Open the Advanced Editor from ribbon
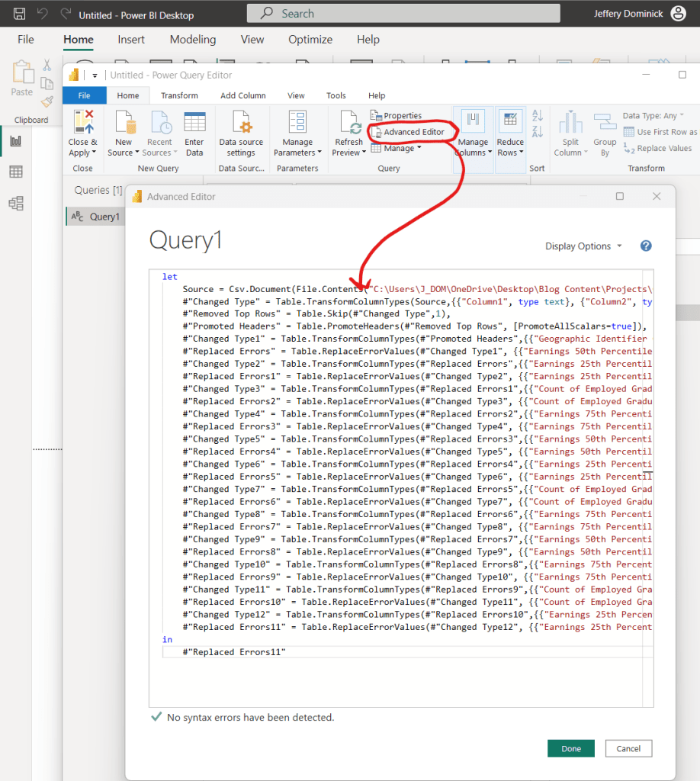Viewport: 700px width, 781px height. (x=413, y=132)
